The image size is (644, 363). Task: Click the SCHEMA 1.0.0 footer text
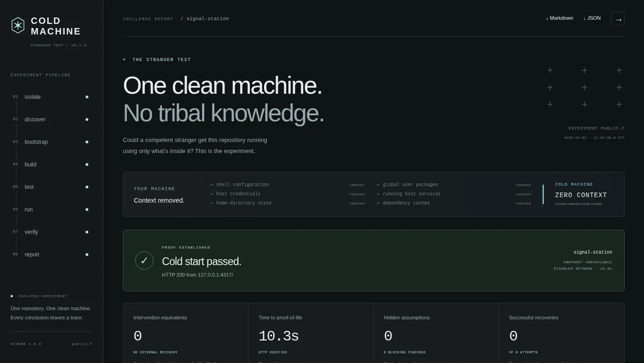[26, 344]
